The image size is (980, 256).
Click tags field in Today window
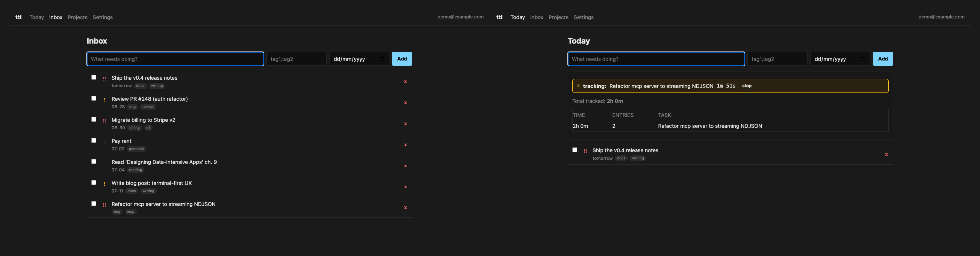[x=777, y=59]
